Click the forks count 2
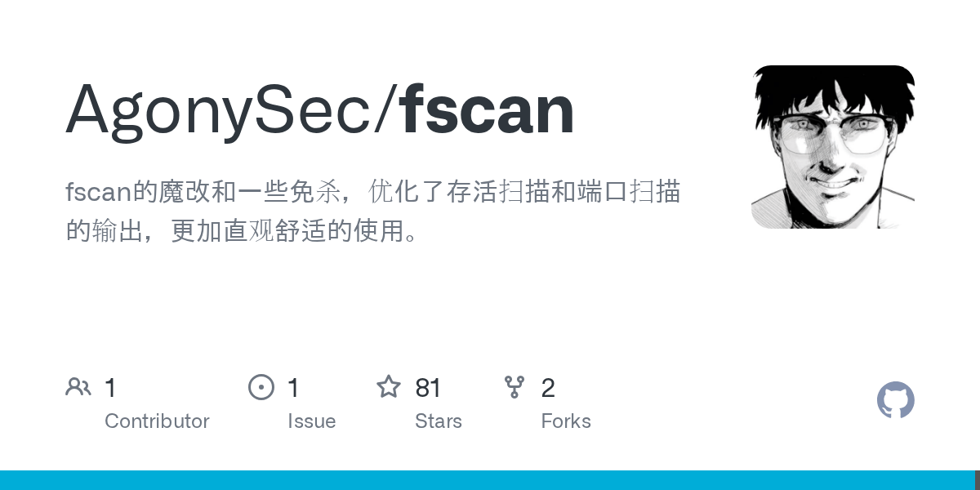The width and height of the screenshot is (980, 490). [548, 388]
